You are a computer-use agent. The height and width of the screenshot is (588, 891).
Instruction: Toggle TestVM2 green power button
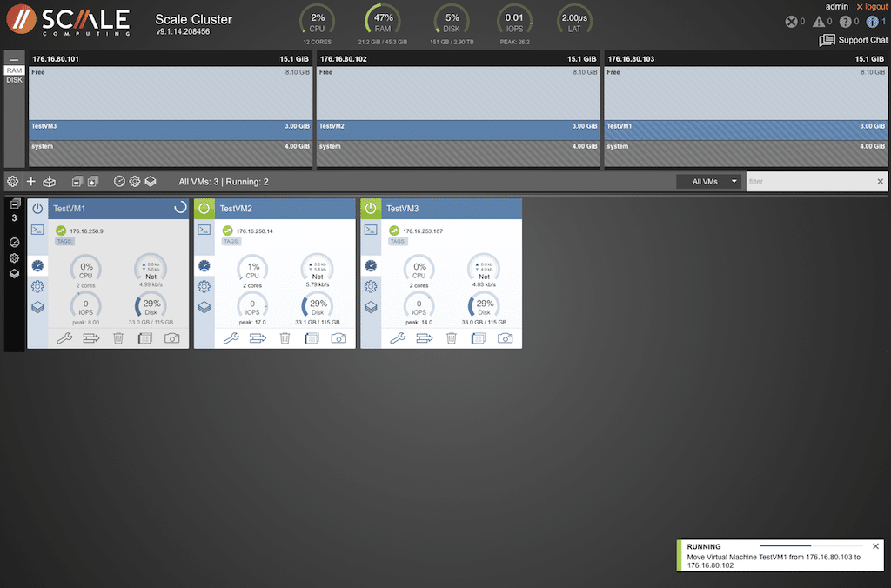pos(204,209)
